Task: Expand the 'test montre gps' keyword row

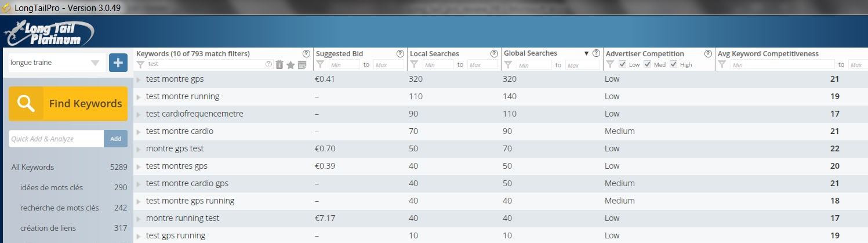Action: click(x=139, y=79)
